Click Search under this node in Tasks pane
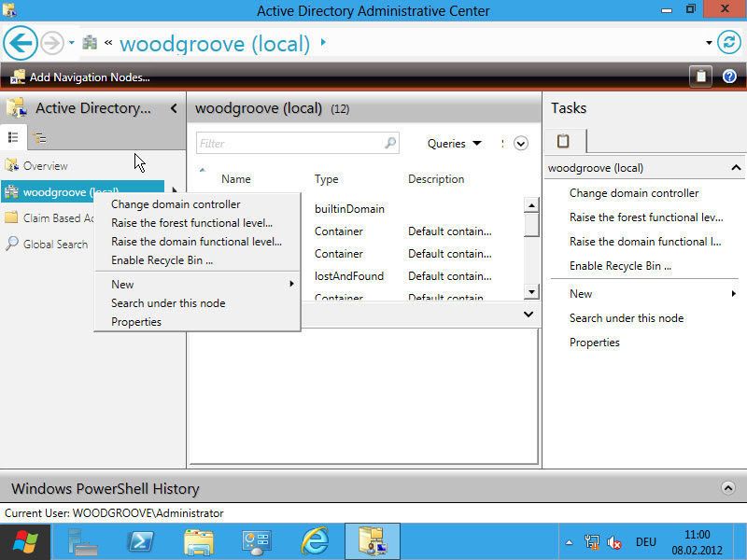The width and height of the screenshot is (747, 560). (627, 318)
